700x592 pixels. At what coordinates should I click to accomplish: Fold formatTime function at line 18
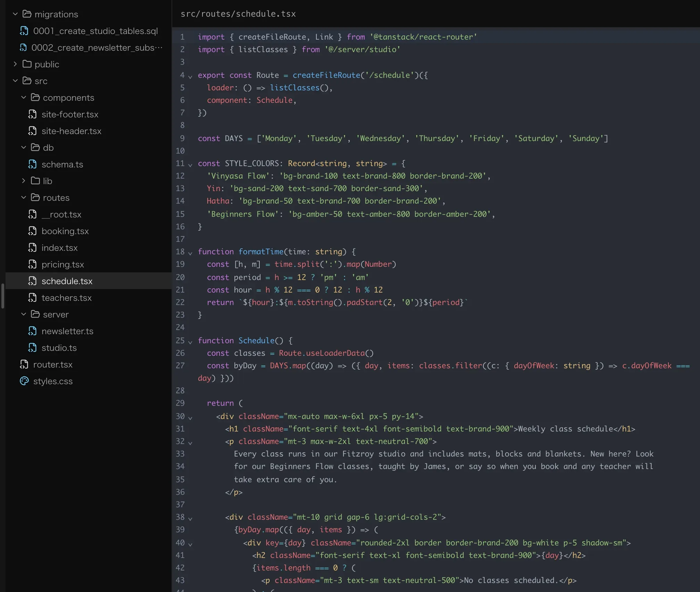(x=190, y=253)
